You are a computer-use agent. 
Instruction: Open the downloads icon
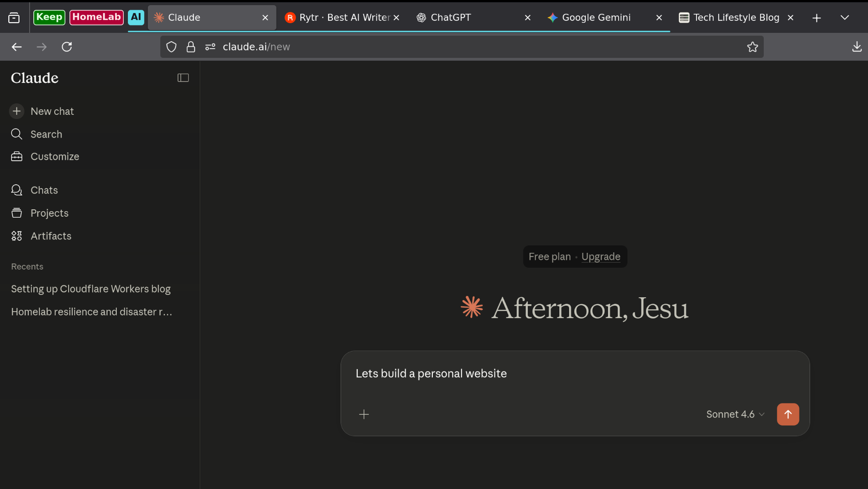pos(857,47)
